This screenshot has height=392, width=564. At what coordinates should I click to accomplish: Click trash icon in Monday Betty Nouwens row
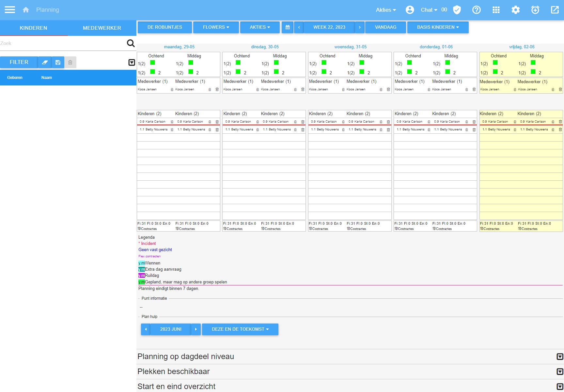pyautogui.click(x=217, y=129)
